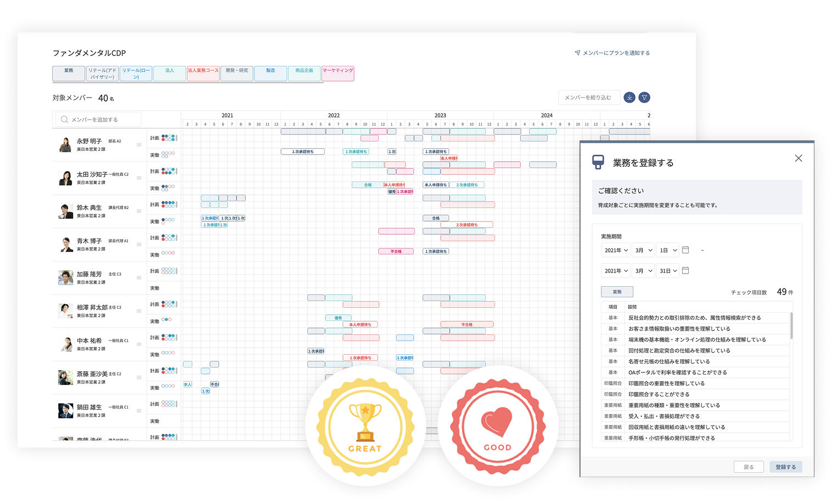The width and height of the screenshot is (832, 504).
Task: Switch to the マーケティング tab
Action: (x=338, y=73)
